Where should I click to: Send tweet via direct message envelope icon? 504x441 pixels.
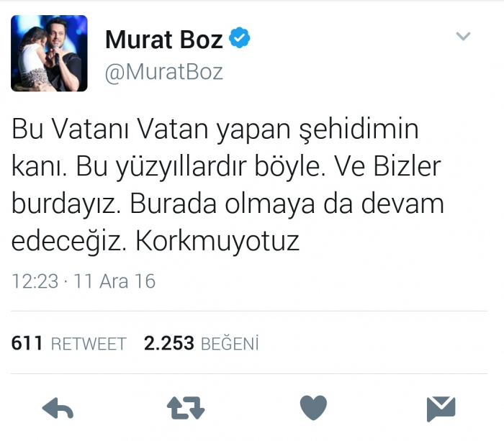(441, 409)
